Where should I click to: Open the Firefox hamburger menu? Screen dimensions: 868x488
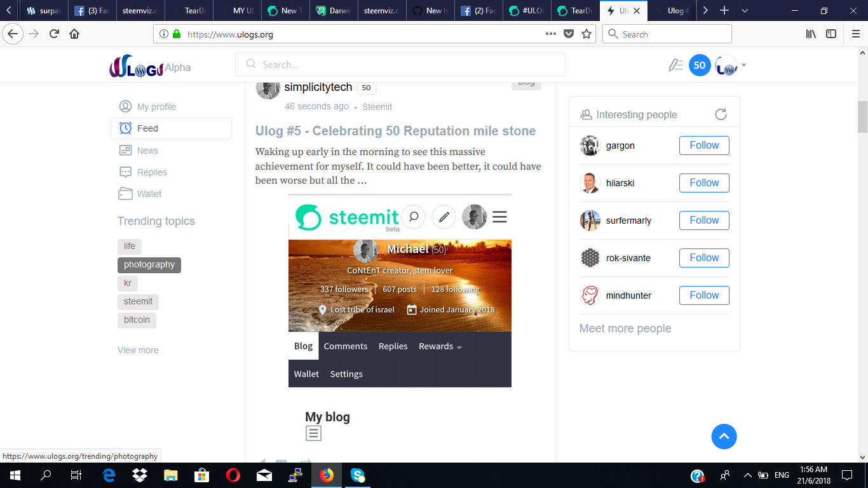(x=855, y=34)
